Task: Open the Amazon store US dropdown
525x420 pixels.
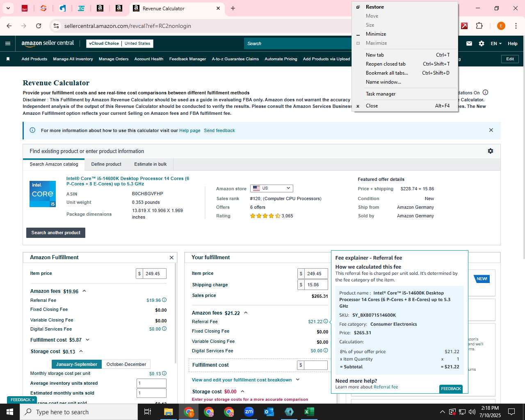Action: click(x=272, y=188)
